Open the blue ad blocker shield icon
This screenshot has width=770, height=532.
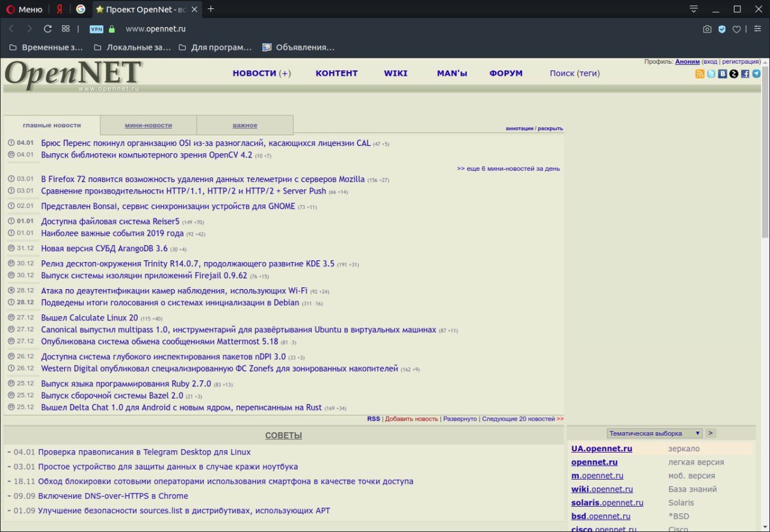722,29
